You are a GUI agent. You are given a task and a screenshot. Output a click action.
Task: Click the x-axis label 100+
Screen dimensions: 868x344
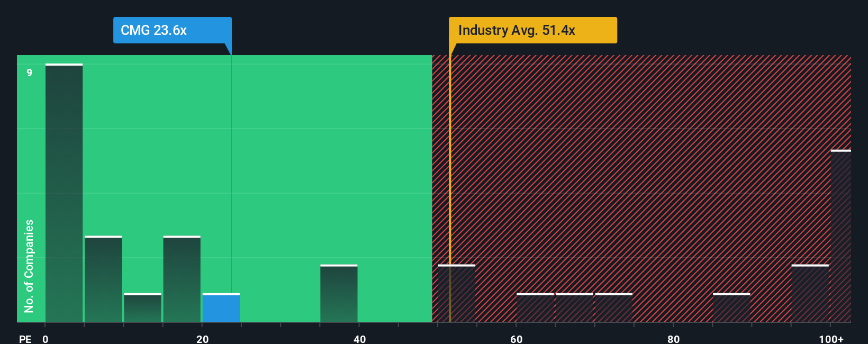pos(831,339)
